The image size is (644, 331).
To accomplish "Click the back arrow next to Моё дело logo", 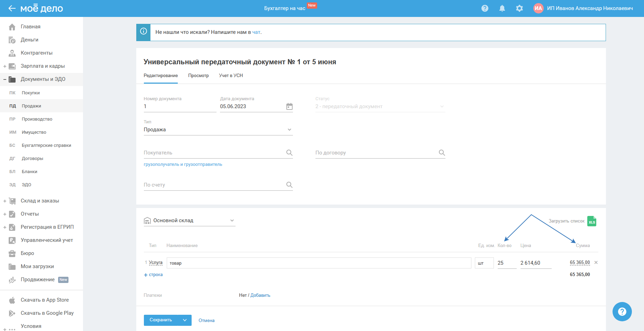I will tap(12, 8).
